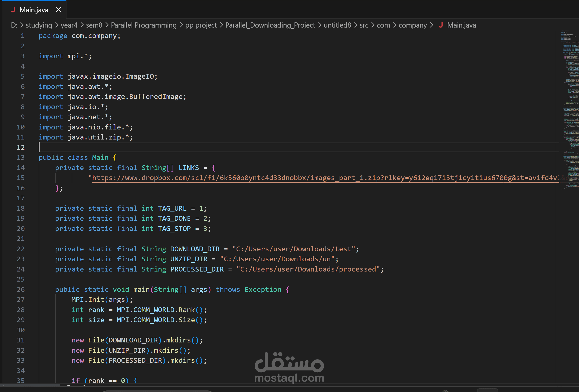Viewport: 579px width, 392px height.
Task: Click line number 13 in the gutter
Action: 21,157
